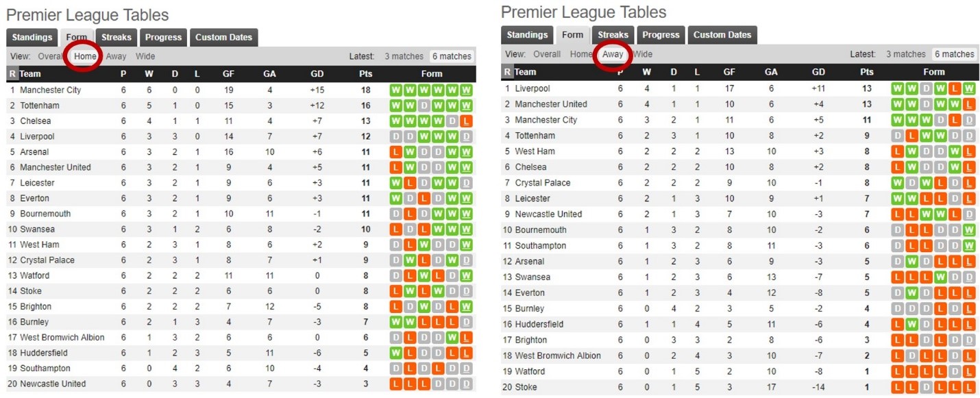The width and height of the screenshot is (980, 398).
Task: Switch to the Standings tab in the right table
Action: pyautogui.click(x=527, y=35)
